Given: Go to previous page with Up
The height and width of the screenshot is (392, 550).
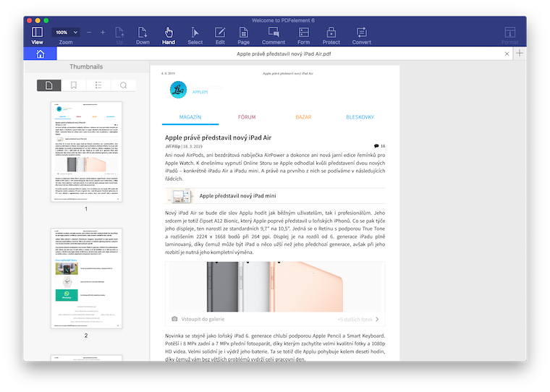Looking at the screenshot, I should pos(119,35).
